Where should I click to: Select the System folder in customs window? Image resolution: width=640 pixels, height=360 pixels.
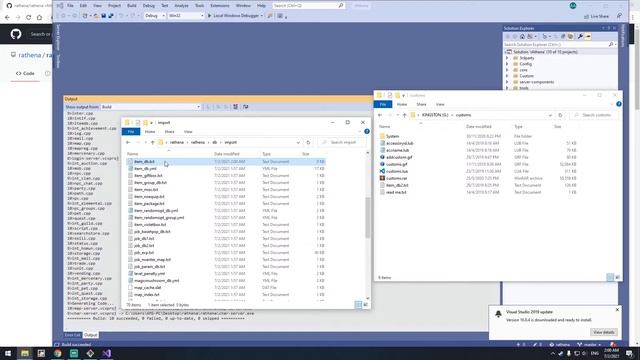(x=478, y=136)
